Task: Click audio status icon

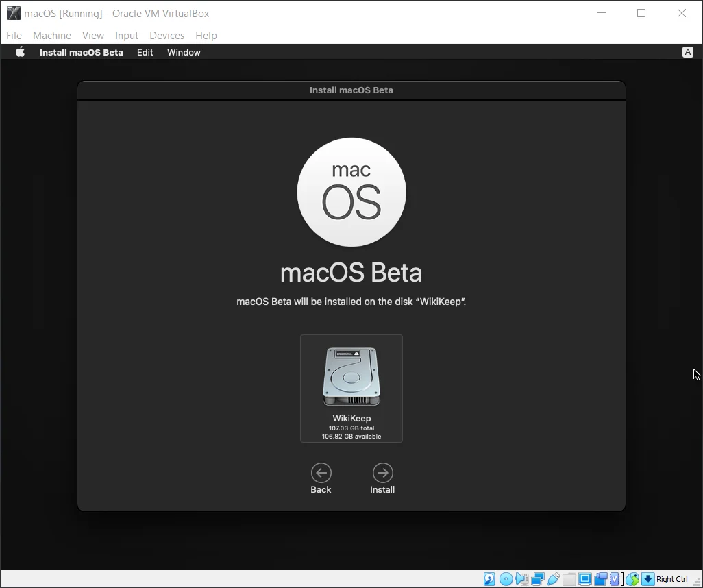Action: pyautogui.click(x=522, y=579)
